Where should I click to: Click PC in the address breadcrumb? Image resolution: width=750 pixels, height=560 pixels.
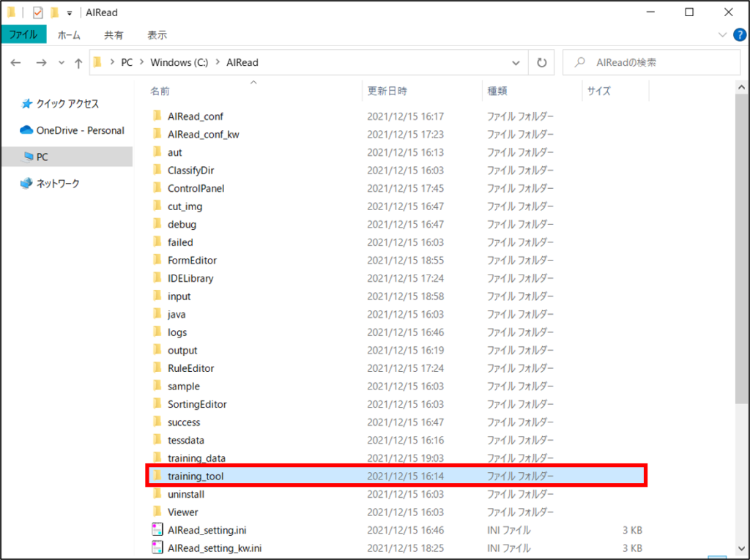point(127,63)
